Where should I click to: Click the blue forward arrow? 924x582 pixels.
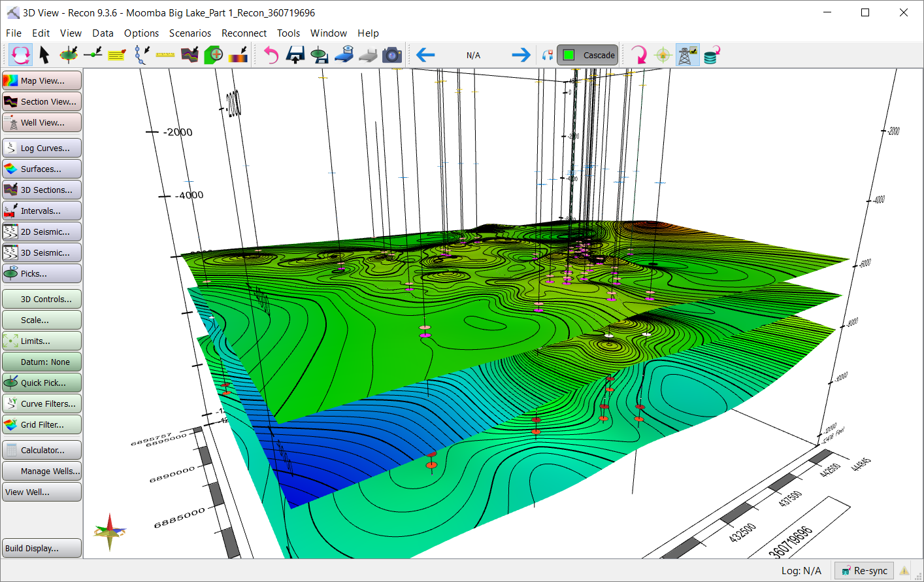point(521,56)
